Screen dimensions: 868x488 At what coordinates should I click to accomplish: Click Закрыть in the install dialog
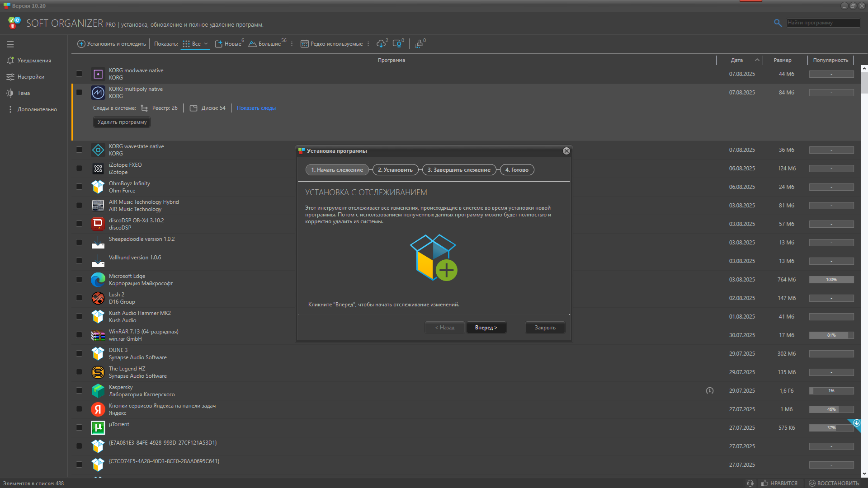[545, 328]
